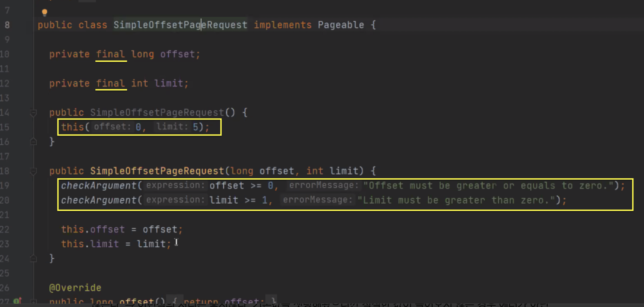Image resolution: width=644 pixels, height=307 pixels.
Task: Collapse the two-arg constructor fold marker at line 18
Action: pos(33,171)
